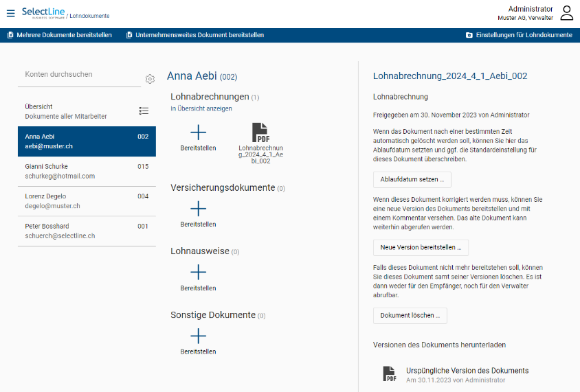The height and width of the screenshot is (392, 580).
Task: Click the Lohnabrechnung_2024_4_1_Aebi_002 title heading
Action: (450, 76)
